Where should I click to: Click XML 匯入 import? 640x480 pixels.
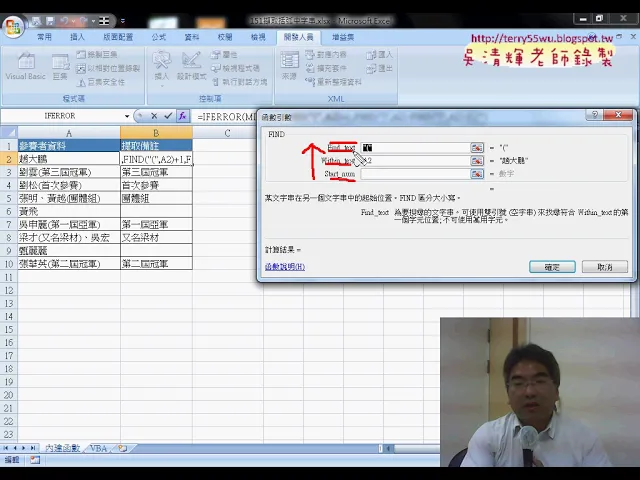coord(380,55)
